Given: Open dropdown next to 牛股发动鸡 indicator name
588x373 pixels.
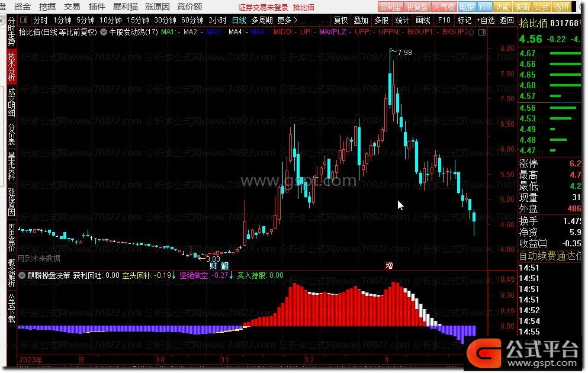Looking at the screenshot, I should click(104, 32).
